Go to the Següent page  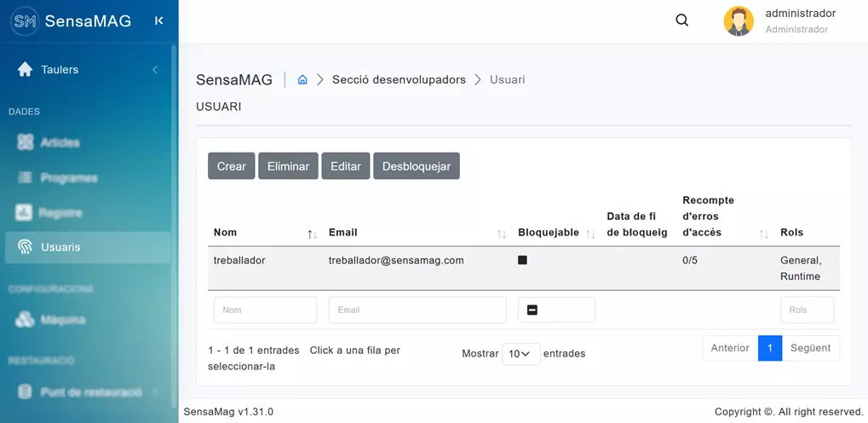(810, 348)
